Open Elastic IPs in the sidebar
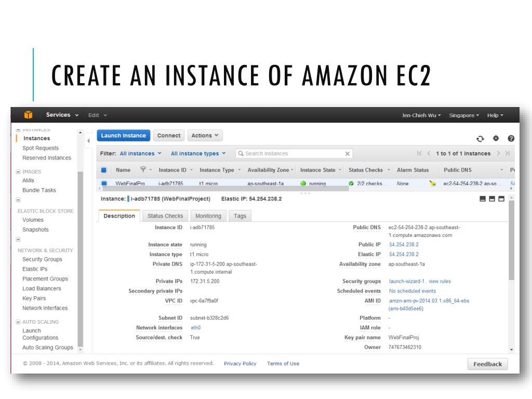This screenshot has width=532, height=399. click(35, 269)
